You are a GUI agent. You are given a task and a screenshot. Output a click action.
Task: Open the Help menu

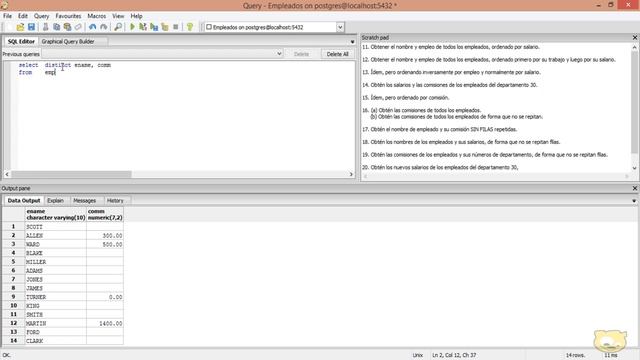[136, 16]
